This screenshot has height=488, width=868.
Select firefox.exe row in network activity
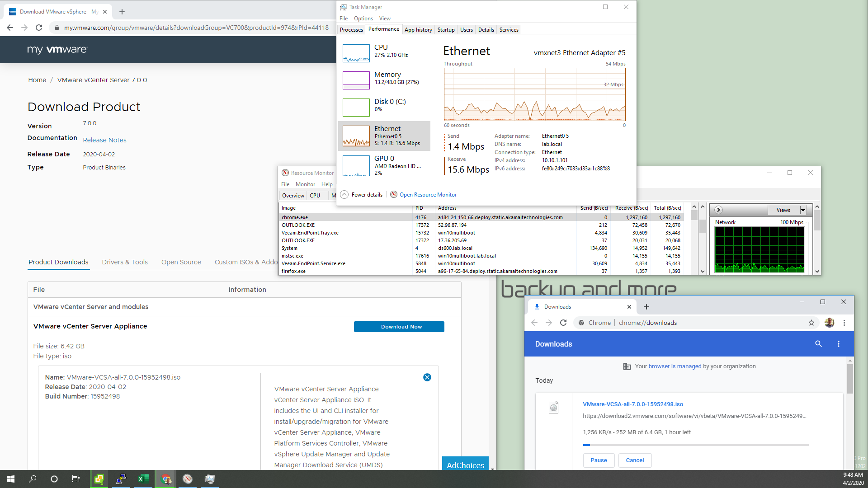coord(481,271)
